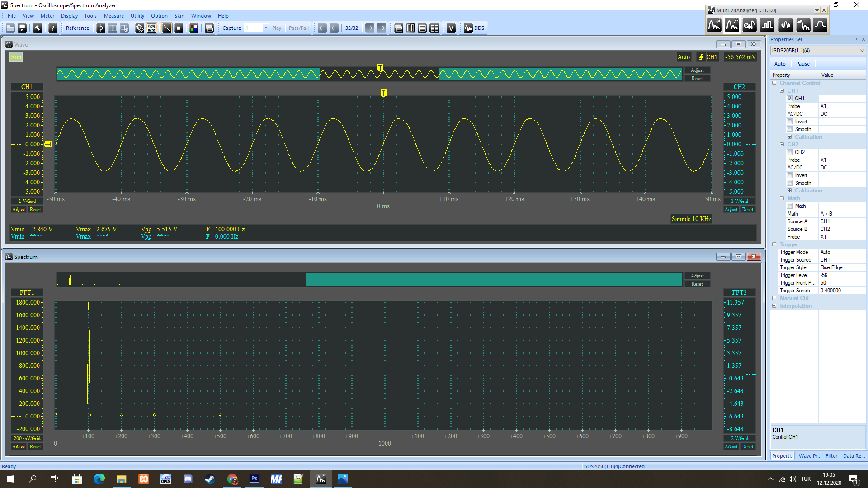Image resolution: width=868 pixels, height=488 pixels.
Task: Click the Save disk toolbar icon
Action: coord(22,28)
